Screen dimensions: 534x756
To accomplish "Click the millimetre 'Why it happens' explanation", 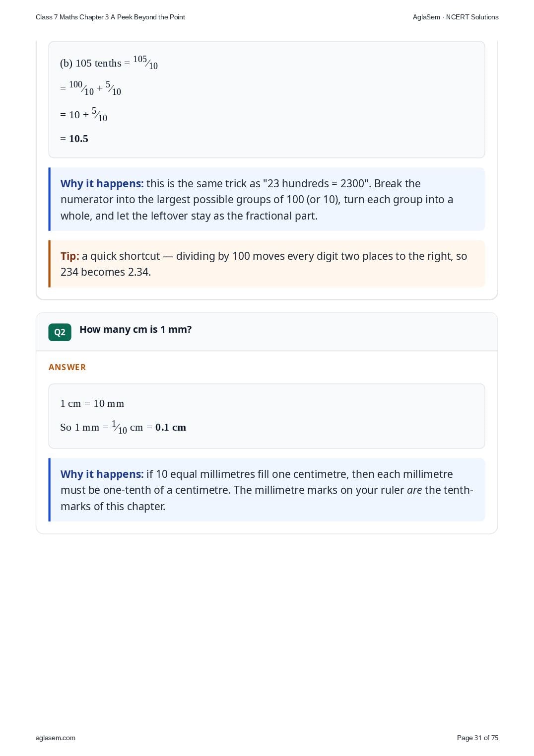I will (267, 490).
